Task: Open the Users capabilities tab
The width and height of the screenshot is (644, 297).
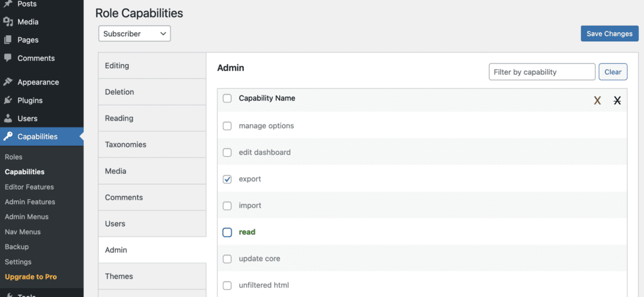Action: pos(152,224)
